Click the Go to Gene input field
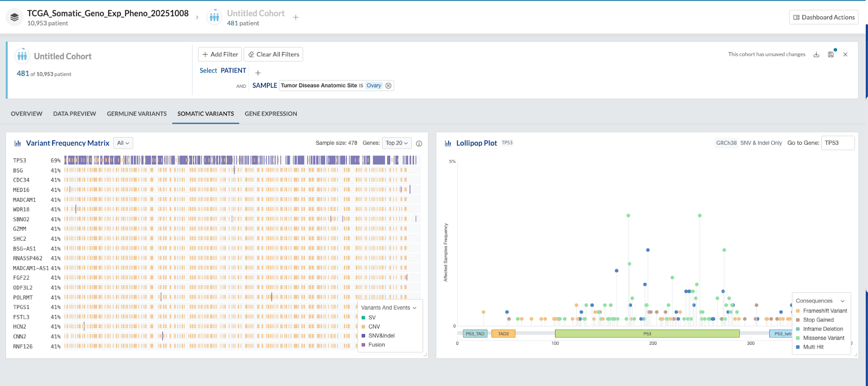Viewport: 868px width, 386px height. 838,143
